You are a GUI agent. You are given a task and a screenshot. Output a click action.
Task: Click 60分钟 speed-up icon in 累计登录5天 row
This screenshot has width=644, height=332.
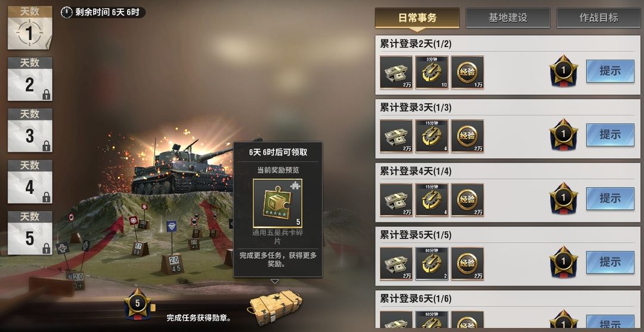coord(432,263)
